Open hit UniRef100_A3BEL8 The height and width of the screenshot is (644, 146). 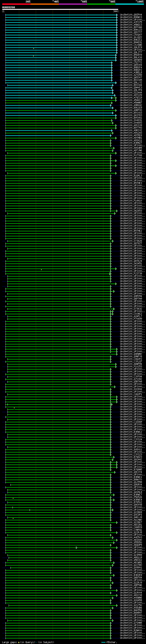131,72
